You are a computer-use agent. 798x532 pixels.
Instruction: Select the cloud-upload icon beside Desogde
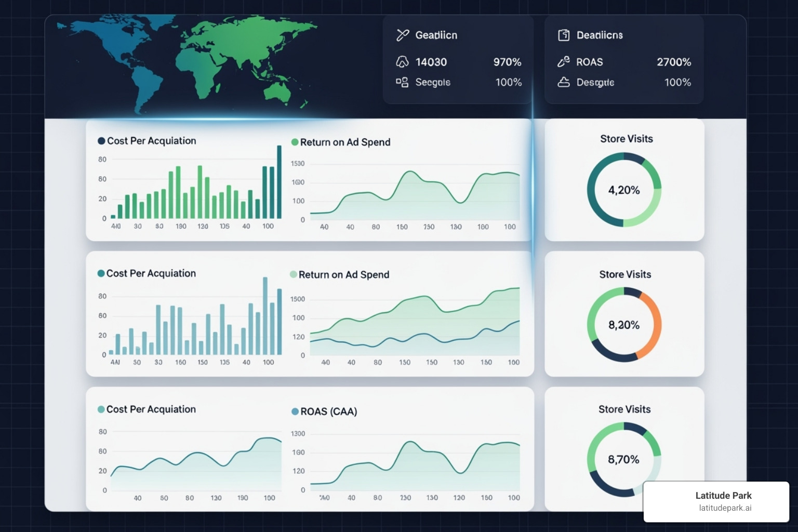(564, 82)
